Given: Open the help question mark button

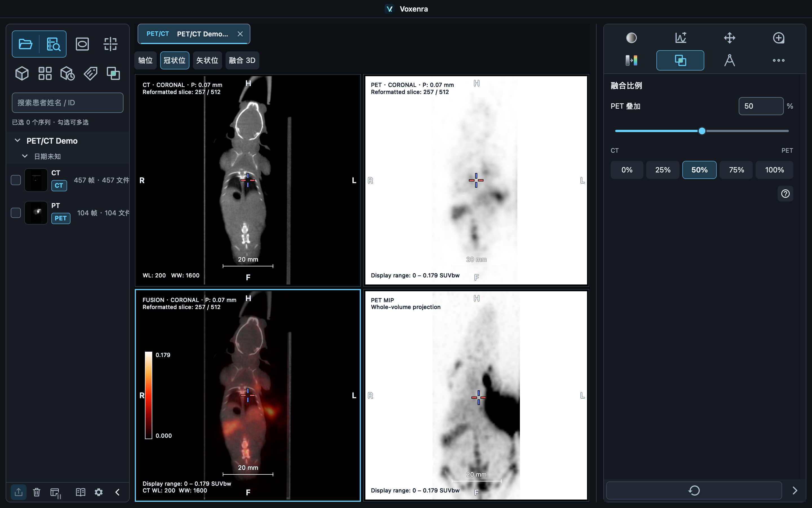Looking at the screenshot, I should pos(785,194).
